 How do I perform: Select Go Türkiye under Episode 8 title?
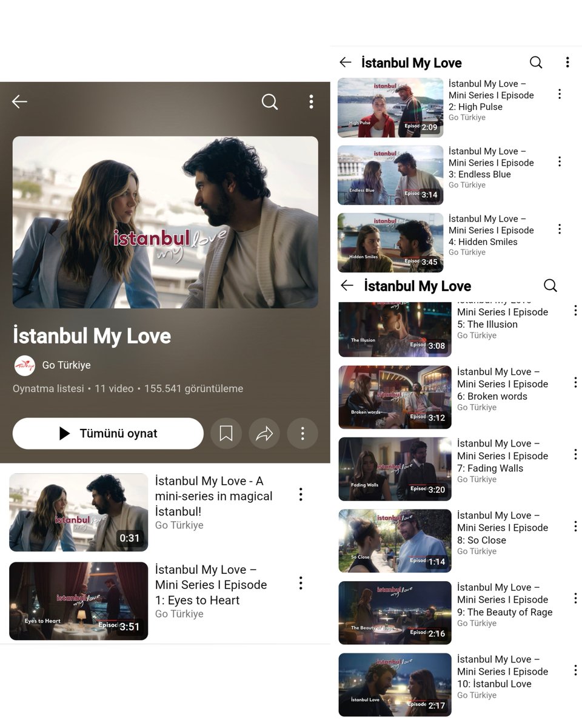(x=477, y=551)
